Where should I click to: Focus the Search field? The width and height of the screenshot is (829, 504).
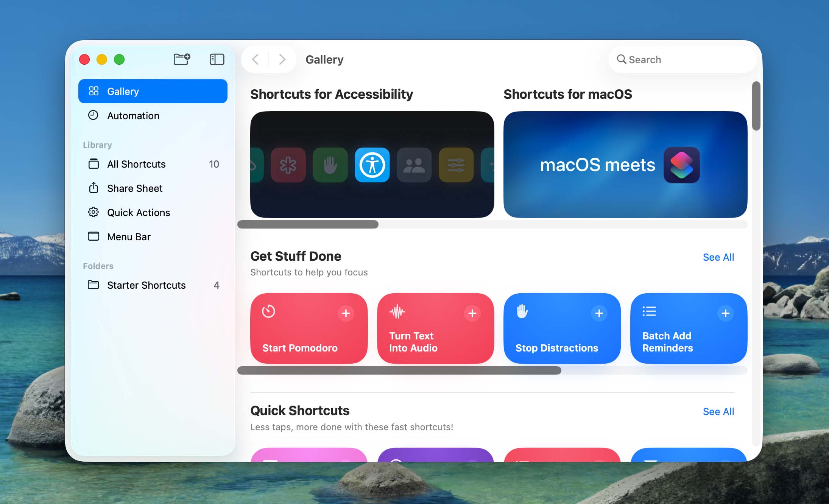682,59
